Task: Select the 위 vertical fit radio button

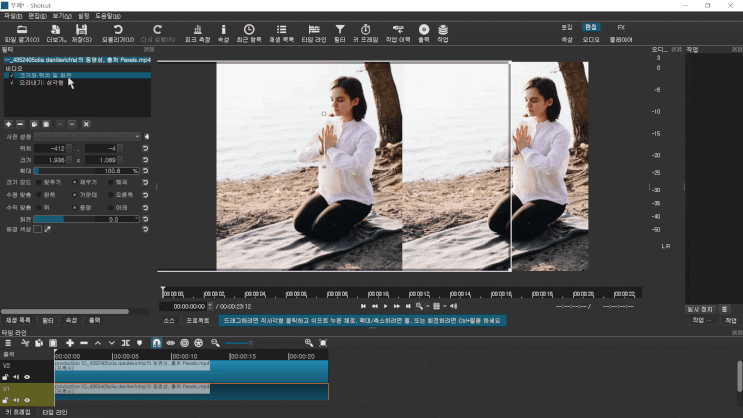Action: point(39,208)
